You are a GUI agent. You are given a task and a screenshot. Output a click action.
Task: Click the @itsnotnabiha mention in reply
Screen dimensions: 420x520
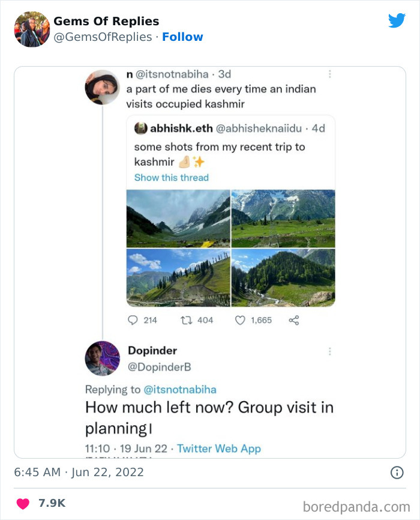tap(180, 390)
